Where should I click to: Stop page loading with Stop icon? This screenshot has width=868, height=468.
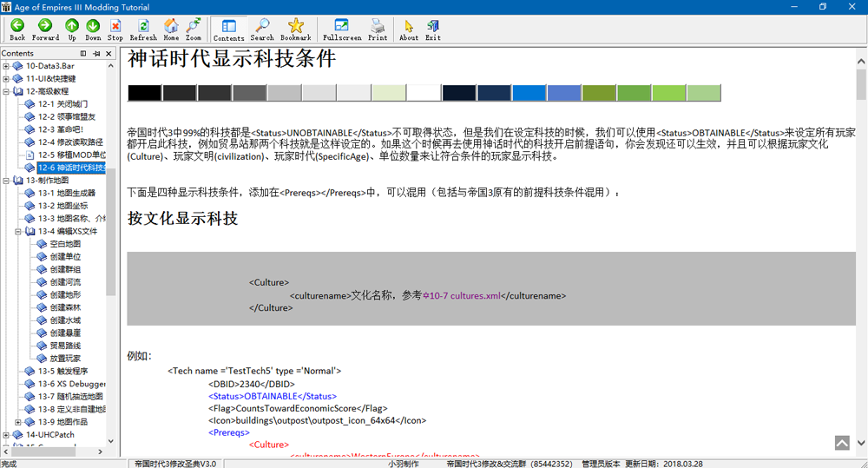coord(115,30)
